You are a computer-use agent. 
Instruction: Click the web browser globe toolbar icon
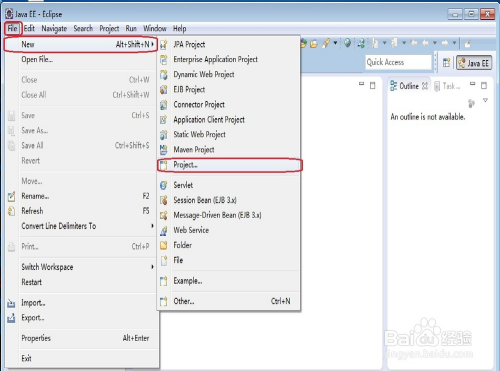pyautogui.click(x=347, y=43)
